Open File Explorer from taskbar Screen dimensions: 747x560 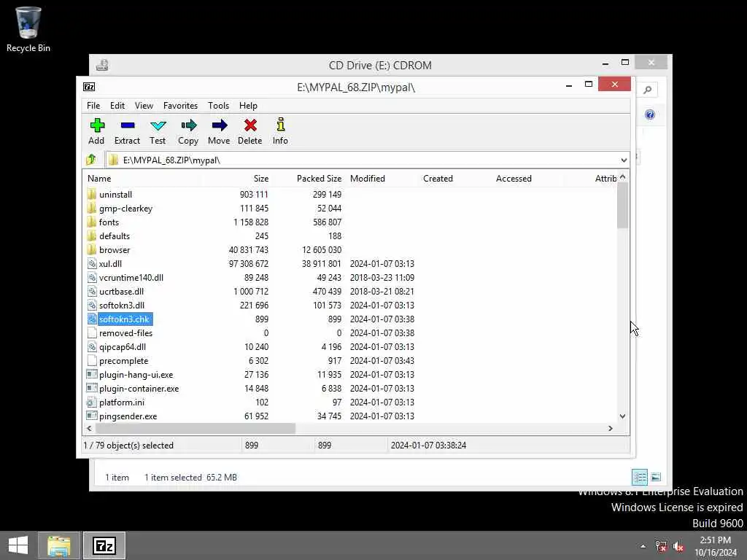click(x=58, y=545)
